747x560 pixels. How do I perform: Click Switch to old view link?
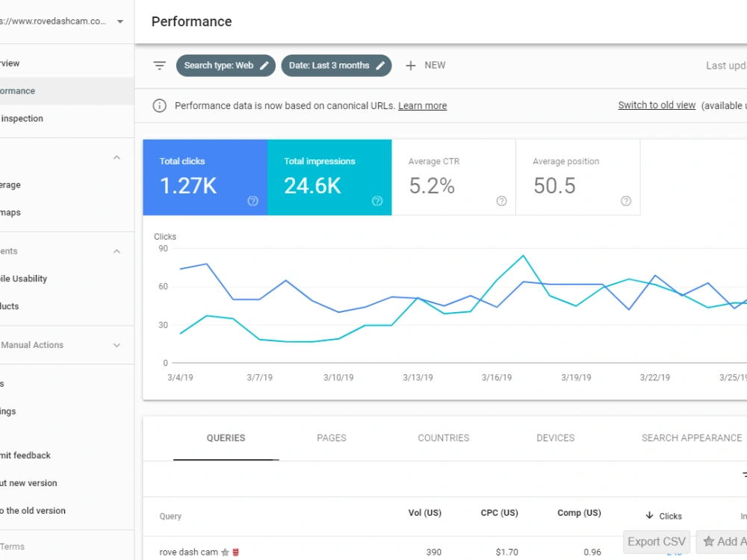tap(657, 105)
